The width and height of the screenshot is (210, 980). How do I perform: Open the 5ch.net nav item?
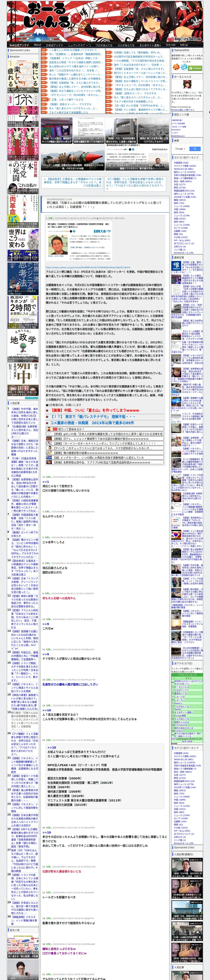170,45
